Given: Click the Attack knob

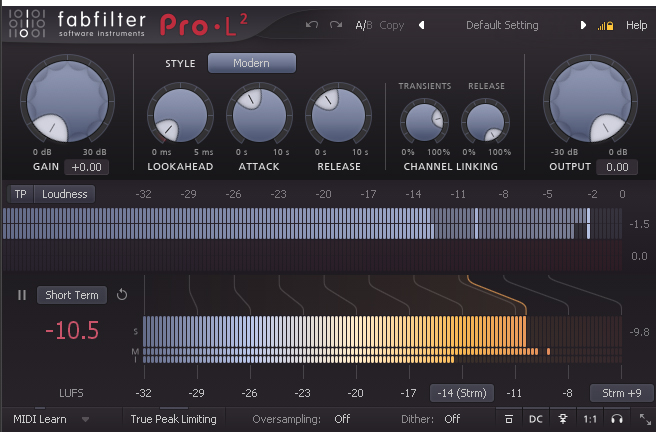Looking at the screenshot, I should (259, 115).
